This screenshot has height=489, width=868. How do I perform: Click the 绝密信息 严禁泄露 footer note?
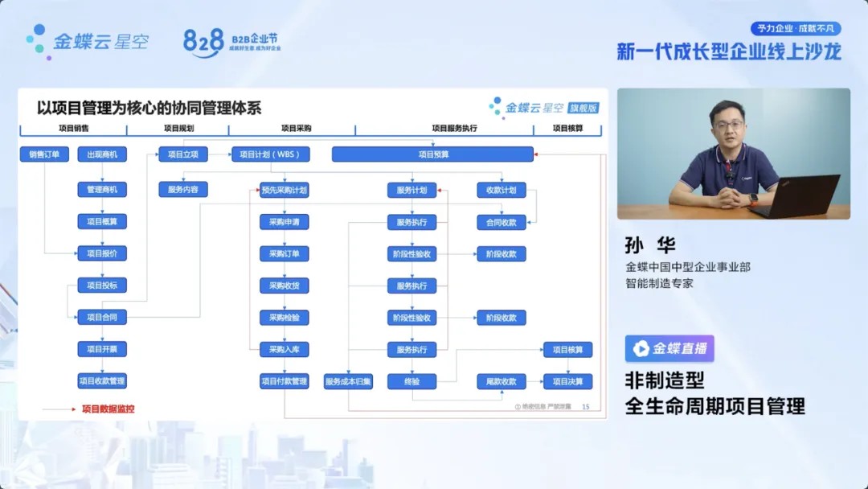point(543,407)
